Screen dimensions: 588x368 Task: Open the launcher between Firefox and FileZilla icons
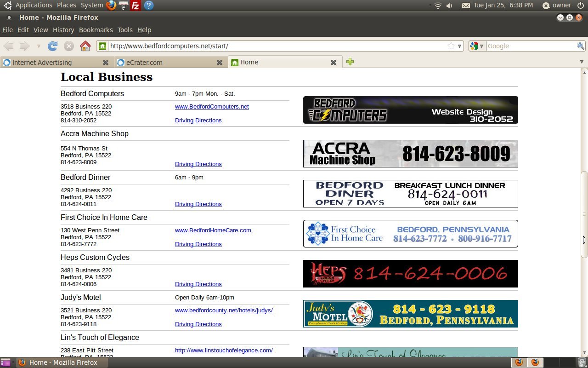click(x=123, y=6)
